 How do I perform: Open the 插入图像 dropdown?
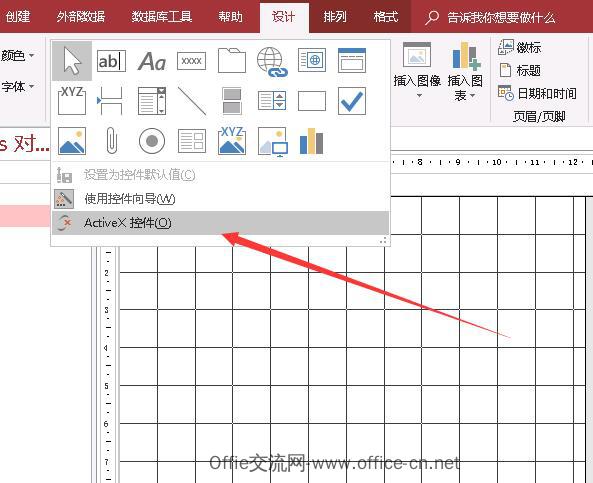pos(417,70)
